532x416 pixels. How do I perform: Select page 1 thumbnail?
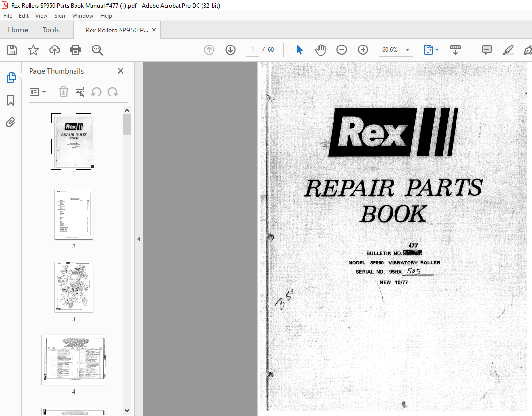click(x=74, y=141)
